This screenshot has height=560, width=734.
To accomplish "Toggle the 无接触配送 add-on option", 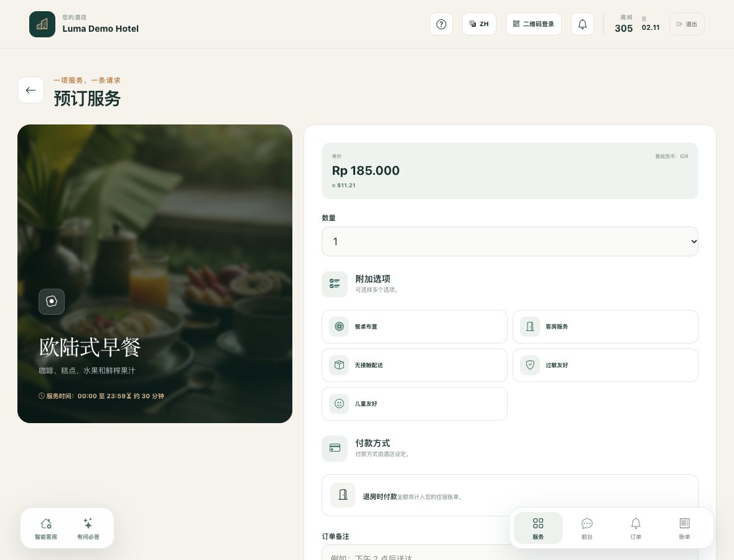I will coord(414,365).
